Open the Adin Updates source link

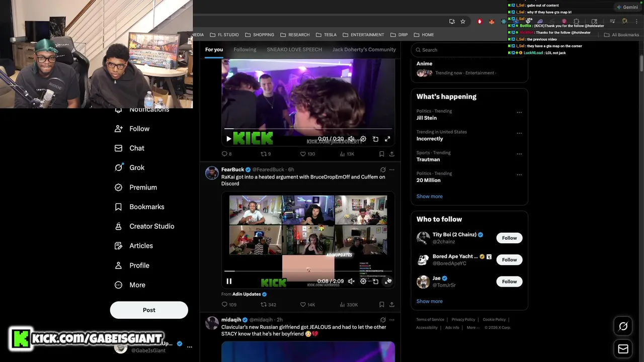[247, 294]
